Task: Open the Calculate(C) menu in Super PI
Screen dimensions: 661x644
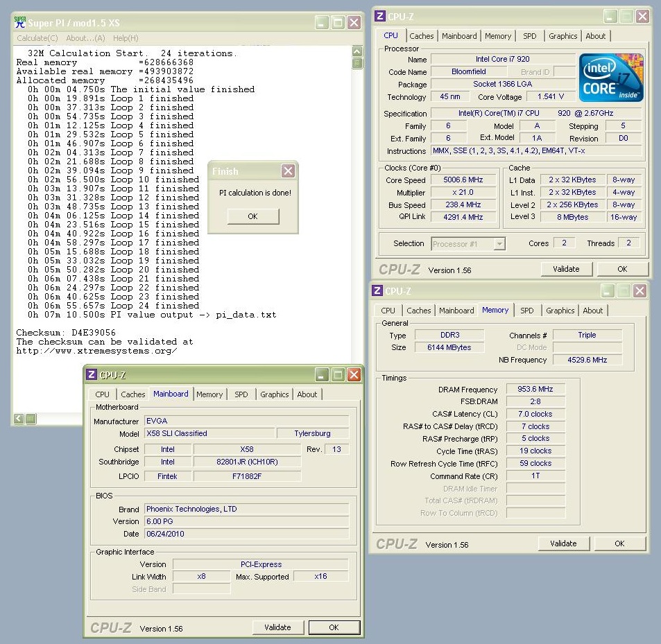Action: pyautogui.click(x=37, y=38)
